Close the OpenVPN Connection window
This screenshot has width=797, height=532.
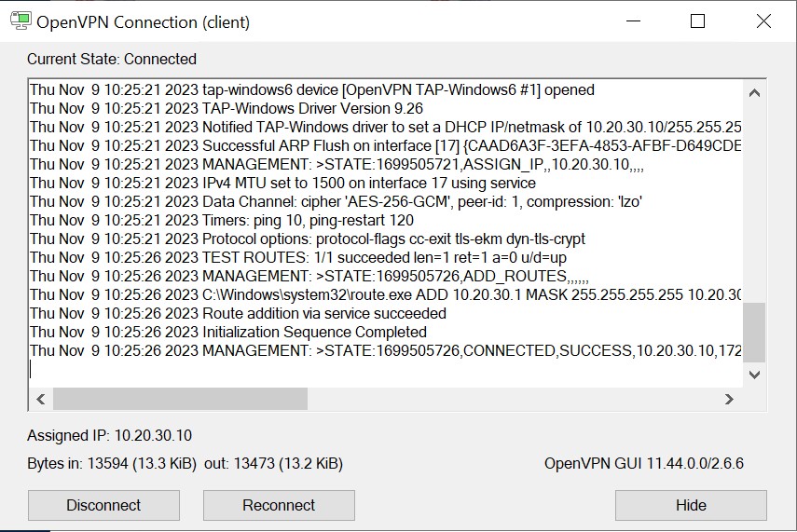[763, 21]
